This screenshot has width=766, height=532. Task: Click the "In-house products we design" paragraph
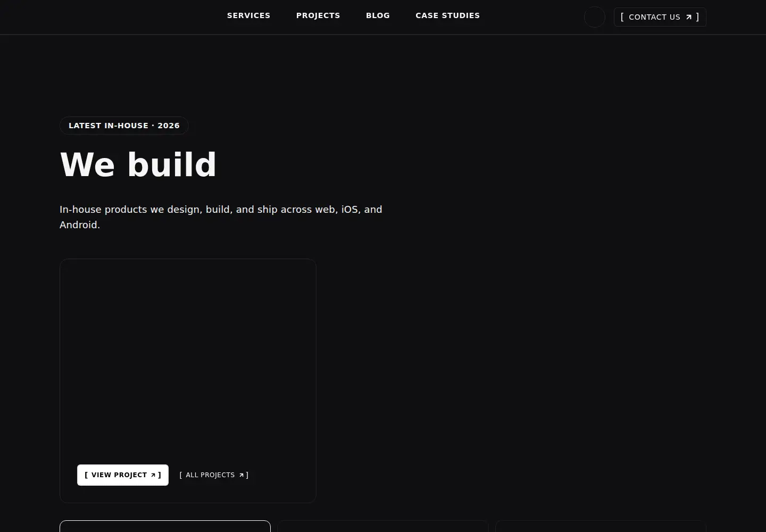221,217
